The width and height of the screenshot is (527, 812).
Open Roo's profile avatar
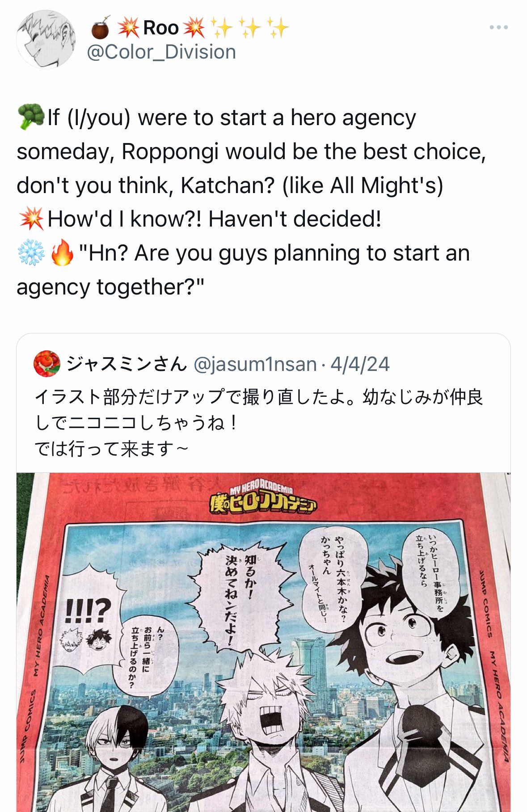46,39
